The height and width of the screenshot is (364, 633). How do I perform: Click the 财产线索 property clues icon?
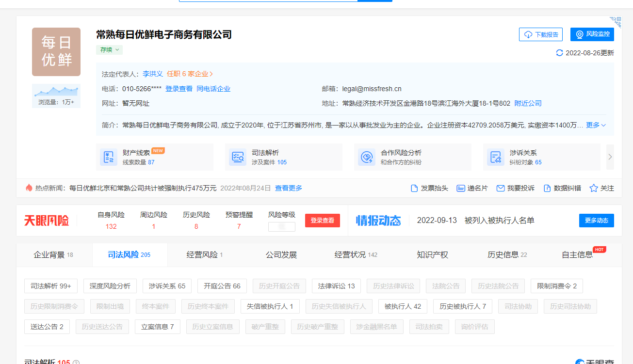[x=109, y=157]
